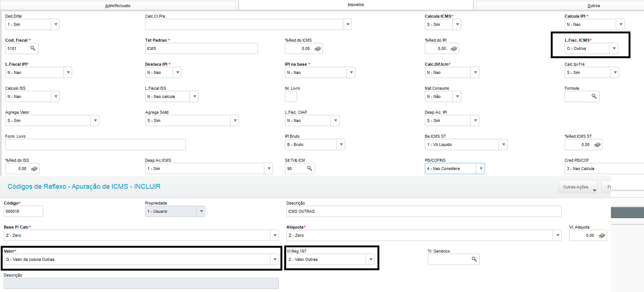Screen dimensions: 644x292
Task: Open the calculator icon for %Red.do ICMS
Action: tap(318, 48)
